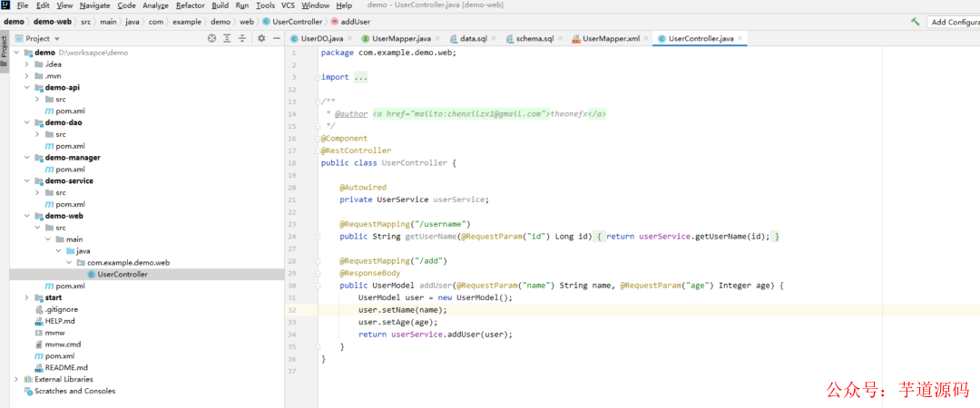Viewport: 980px width, 408px height.
Task: Click the External Libraries icon
Action: click(x=28, y=379)
